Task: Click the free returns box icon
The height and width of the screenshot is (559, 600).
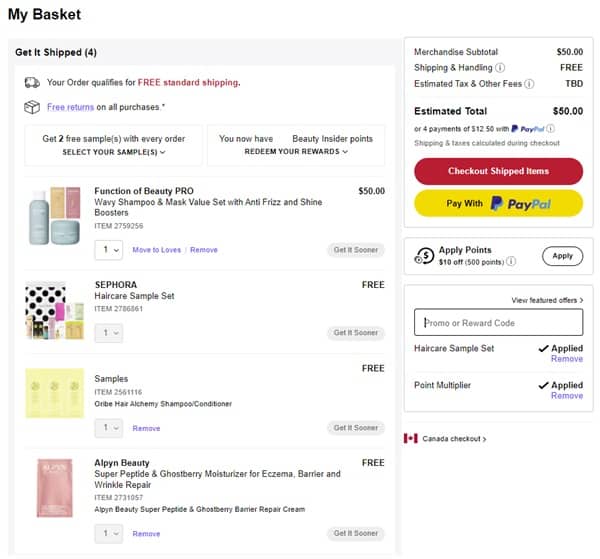Action: click(x=32, y=107)
